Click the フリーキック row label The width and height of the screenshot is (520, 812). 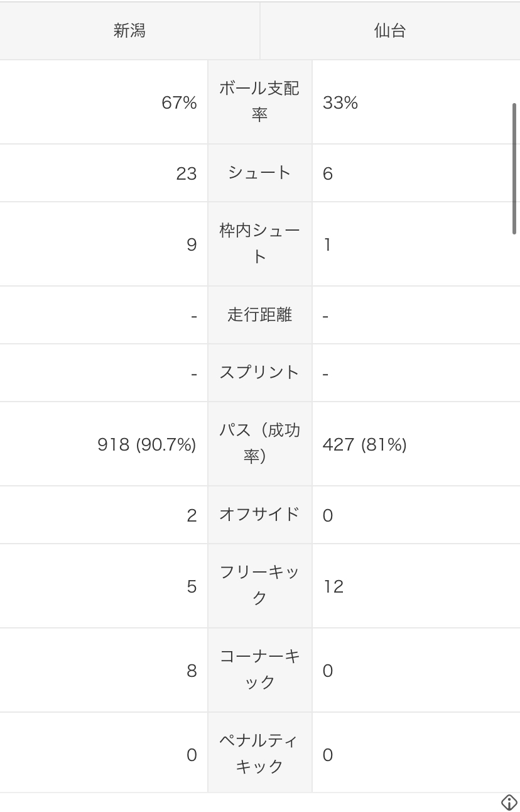[259, 586]
